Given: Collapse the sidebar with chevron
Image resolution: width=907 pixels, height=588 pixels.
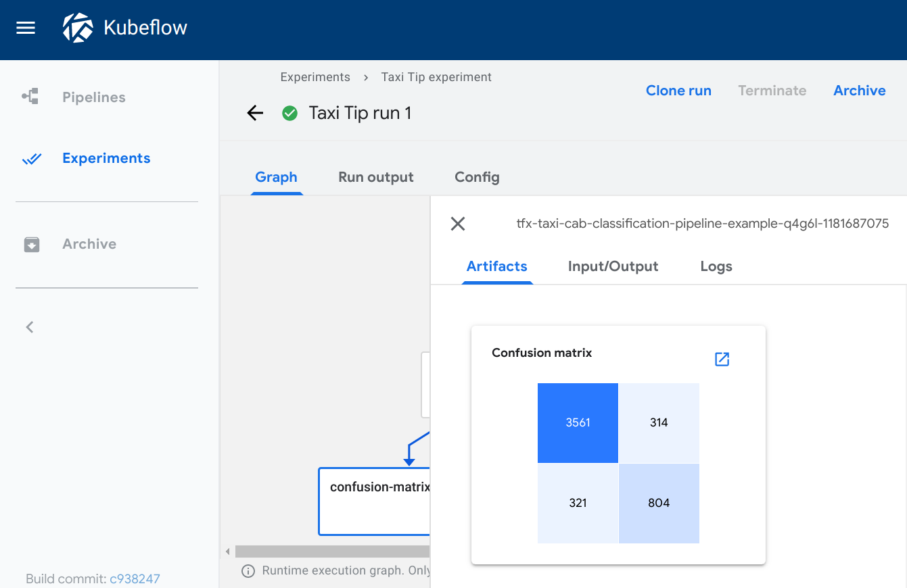Looking at the screenshot, I should pos(30,327).
